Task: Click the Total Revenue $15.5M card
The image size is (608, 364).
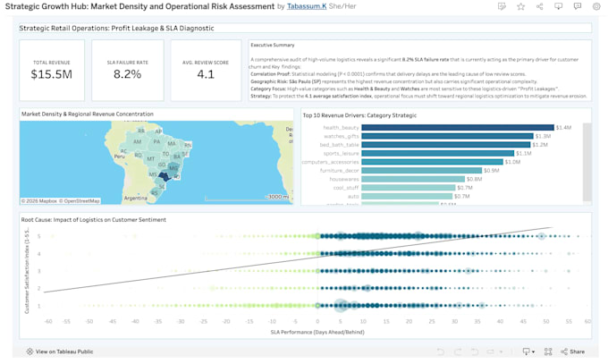Action: [52, 71]
